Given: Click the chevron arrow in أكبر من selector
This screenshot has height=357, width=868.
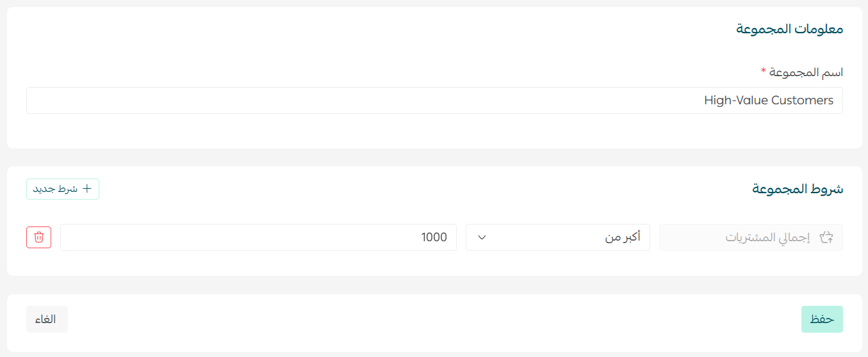Looking at the screenshot, I should (482, 237).
